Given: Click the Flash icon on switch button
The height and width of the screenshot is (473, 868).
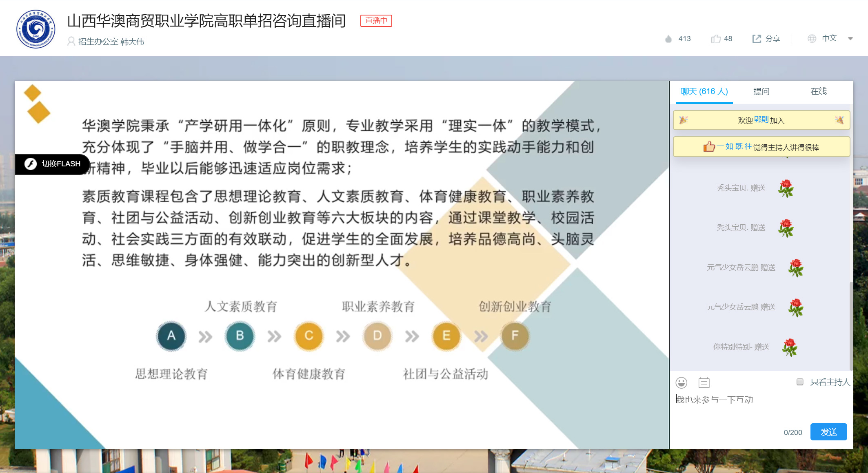Looking at the screenshot, I should 31,164.
